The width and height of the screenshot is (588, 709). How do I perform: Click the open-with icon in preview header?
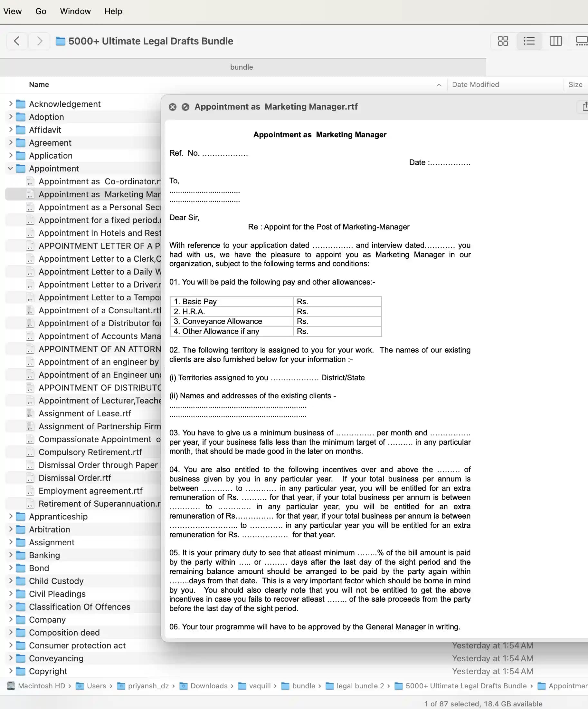point(185,107)
